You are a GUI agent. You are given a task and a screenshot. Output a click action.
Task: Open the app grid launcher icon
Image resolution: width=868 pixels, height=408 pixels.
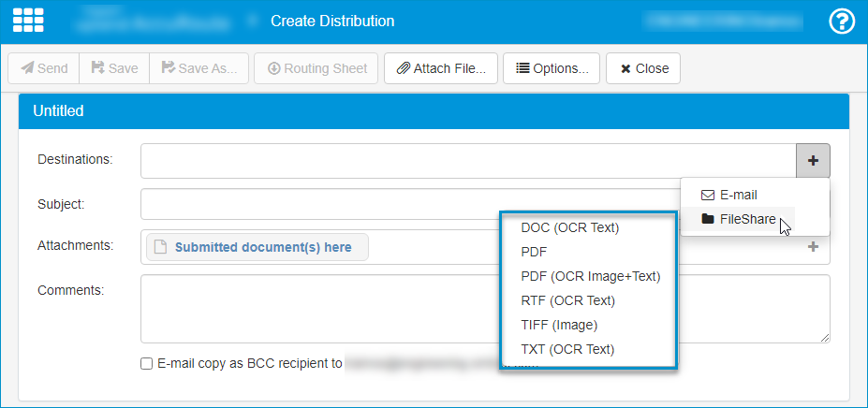28,21
